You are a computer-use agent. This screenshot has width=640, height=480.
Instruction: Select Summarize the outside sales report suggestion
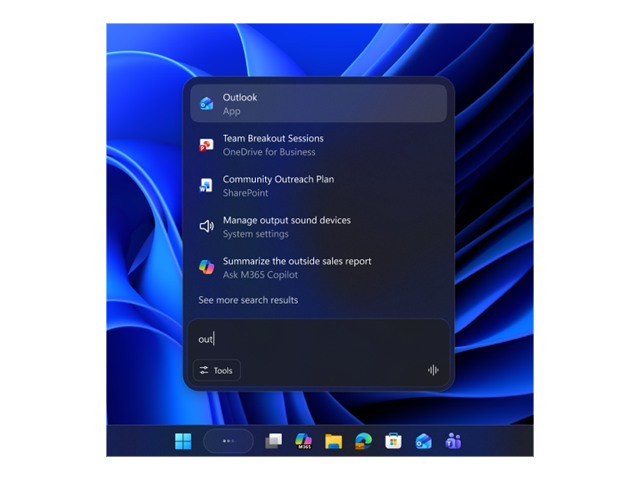coord(318,268)
